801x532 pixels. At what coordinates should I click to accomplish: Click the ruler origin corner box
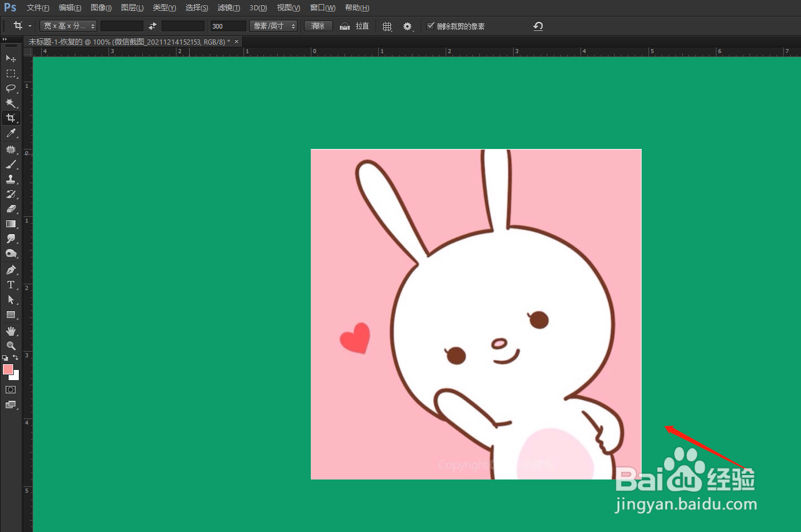28,52
